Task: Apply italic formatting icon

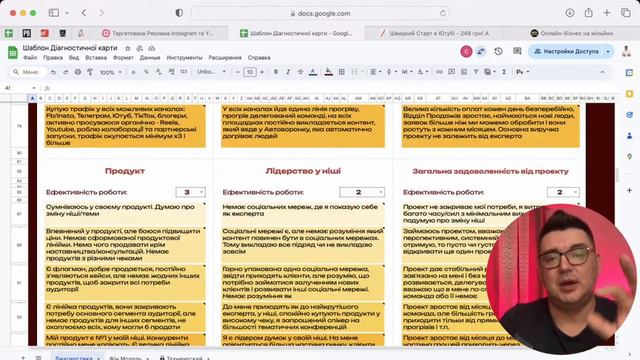Action: 288,72
